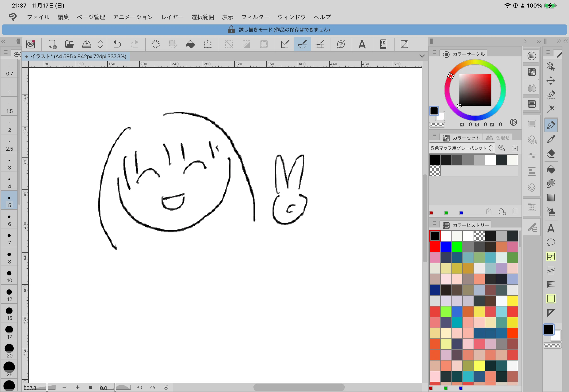Click the horizontal canvas scrollbar
The width and height of the screenshot is (569, 392).
[299, 387]
